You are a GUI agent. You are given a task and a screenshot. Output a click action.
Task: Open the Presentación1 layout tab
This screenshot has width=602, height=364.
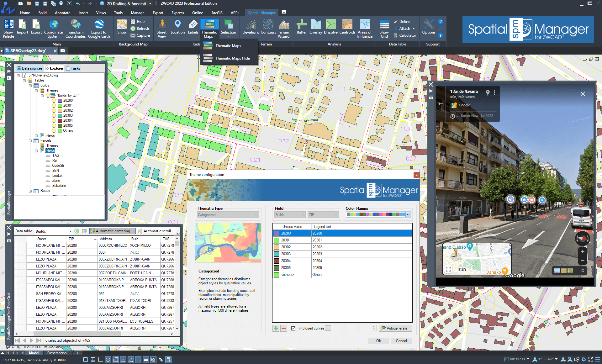point(58,353)
